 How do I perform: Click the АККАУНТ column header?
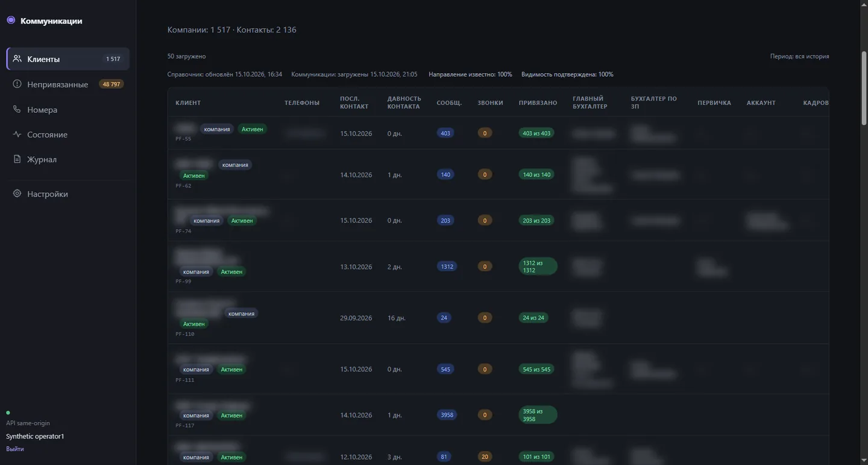[x=761, y=103]
